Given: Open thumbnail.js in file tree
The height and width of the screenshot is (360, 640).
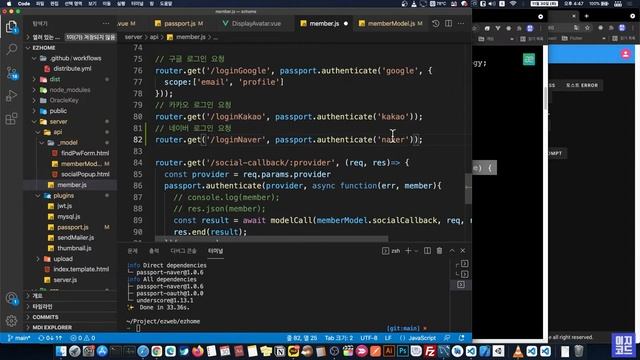Looking at the screenshot, I should coord(74,248).
